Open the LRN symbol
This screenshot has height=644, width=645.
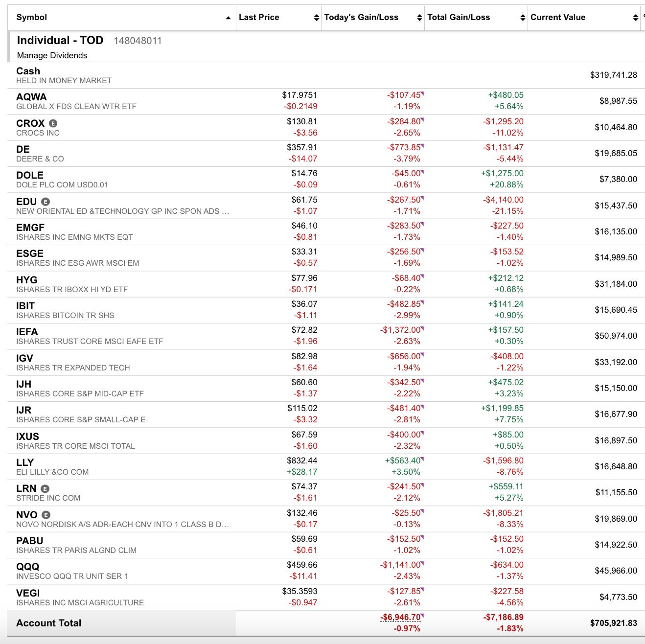26,488
